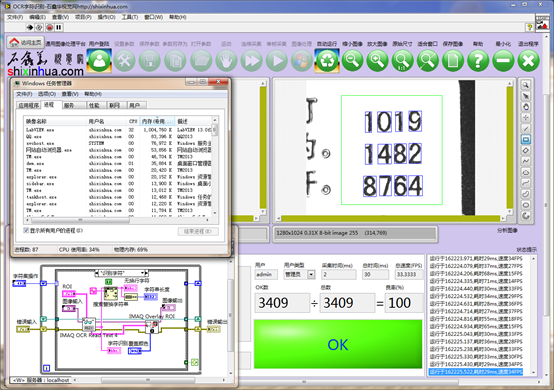554x390 pixels.
Task: Switch to 服务 tab in Task Manager
Action: (x=69, y=105)
